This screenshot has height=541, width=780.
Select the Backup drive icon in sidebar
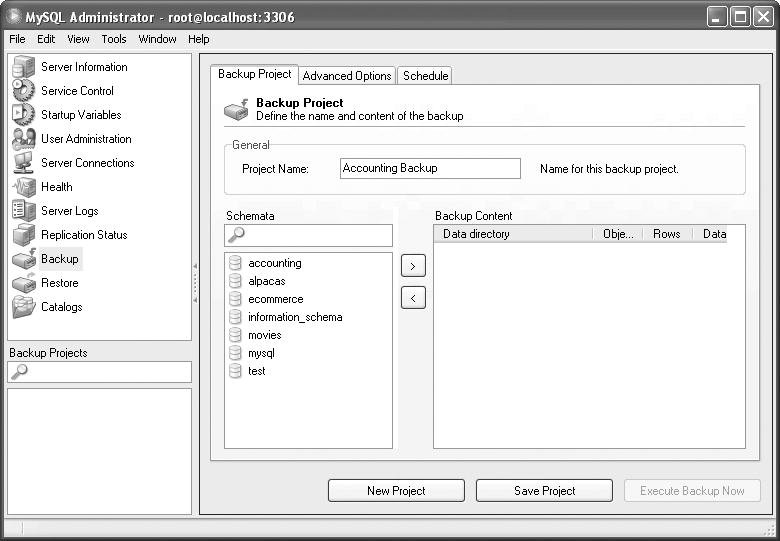pyautogui.click(x=23, y=259)
